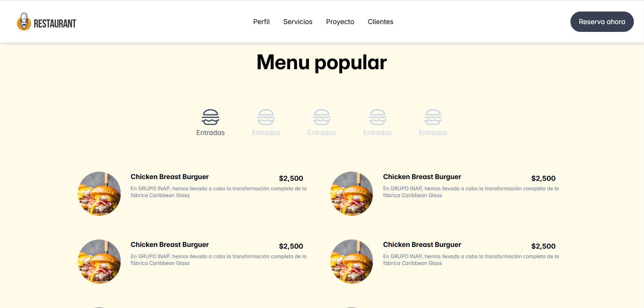Click the second faded burger category icon
Image resolution: width=644 pixels, height=308 pixels.
point(266,117)
